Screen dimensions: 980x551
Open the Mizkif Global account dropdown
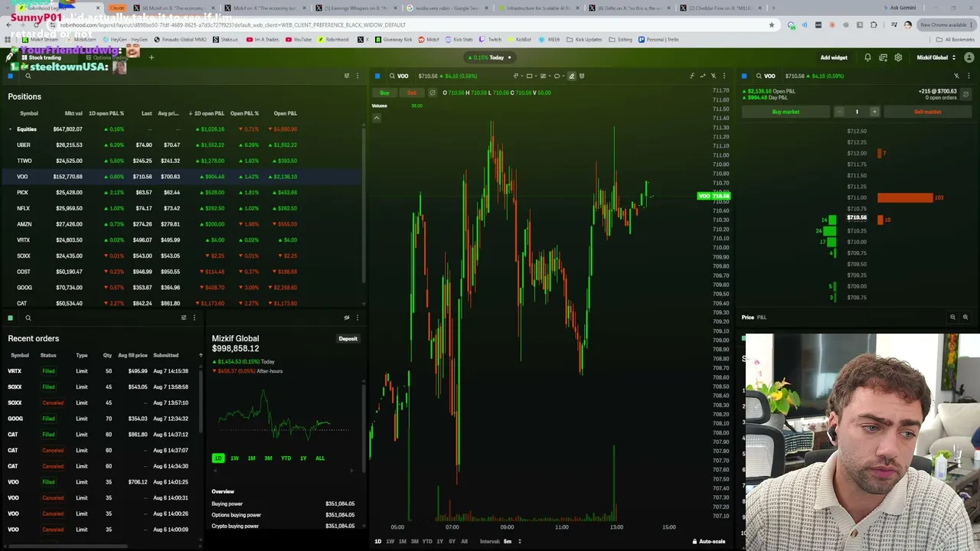pos(936,57)
